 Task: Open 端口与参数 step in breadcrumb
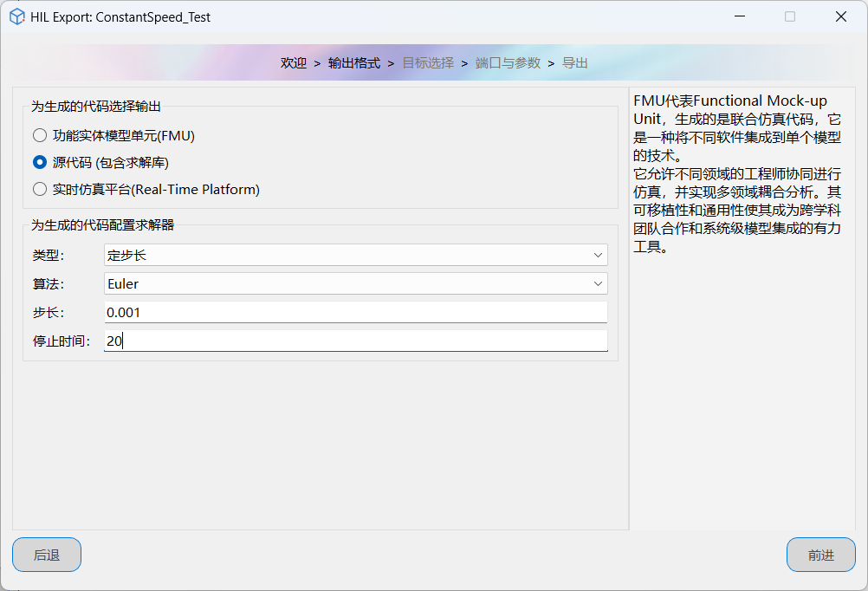tap(508, 63)
